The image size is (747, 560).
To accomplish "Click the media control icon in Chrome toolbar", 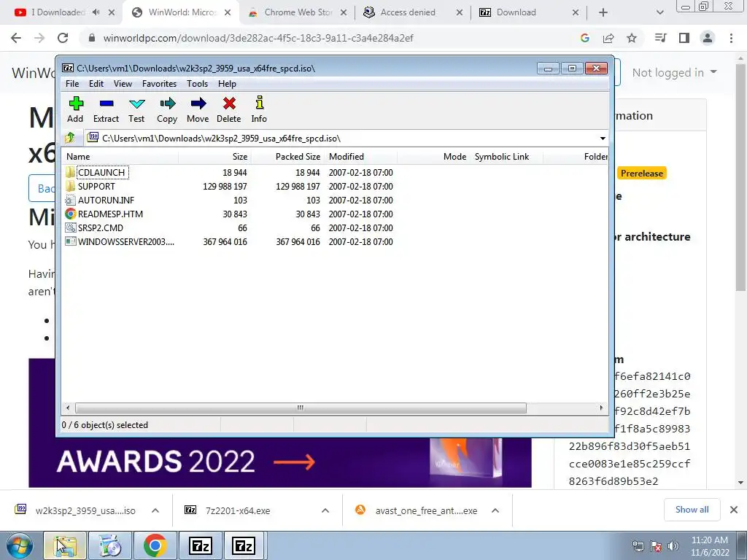I will [661, 38].
